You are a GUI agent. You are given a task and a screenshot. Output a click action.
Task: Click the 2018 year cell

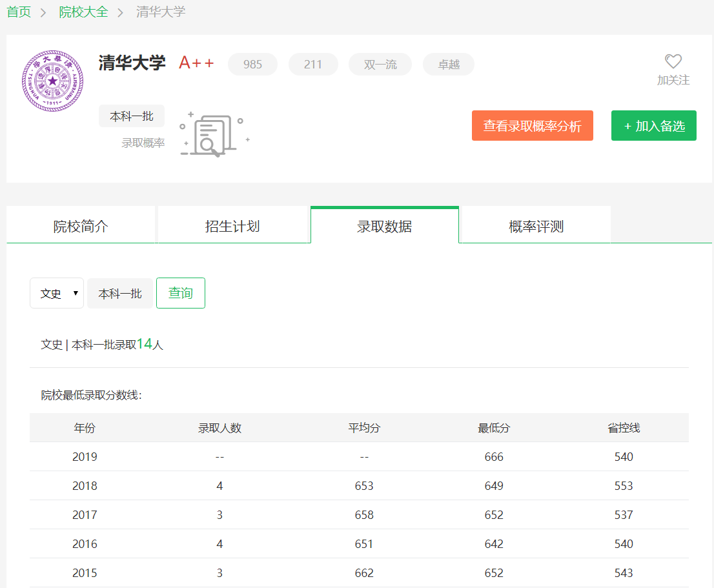(x=85, y=485)
